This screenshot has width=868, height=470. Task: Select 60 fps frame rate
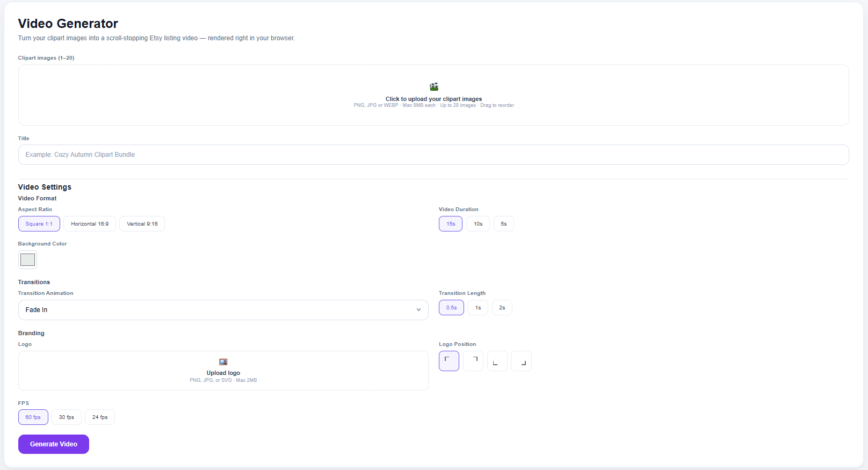point(33,417)
